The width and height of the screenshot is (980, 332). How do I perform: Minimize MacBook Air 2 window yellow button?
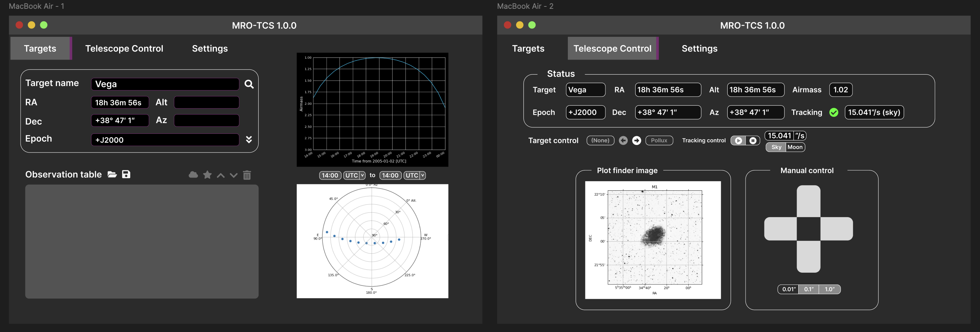520,25
